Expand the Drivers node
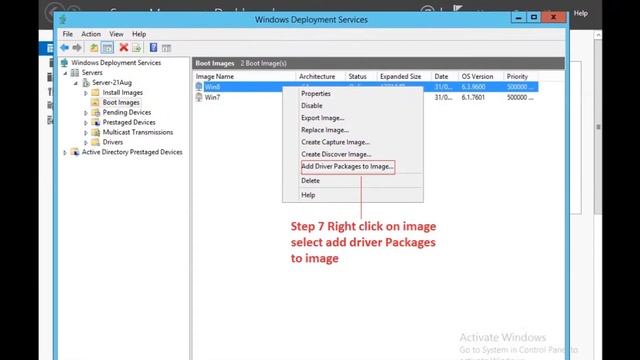Screen dimensions: 640x360 click(86, 142)
